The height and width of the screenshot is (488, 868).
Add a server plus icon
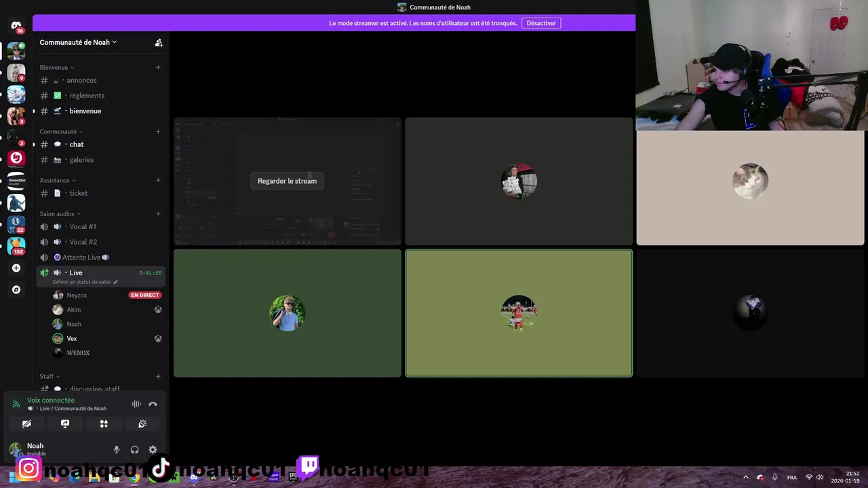pos(16,268)
